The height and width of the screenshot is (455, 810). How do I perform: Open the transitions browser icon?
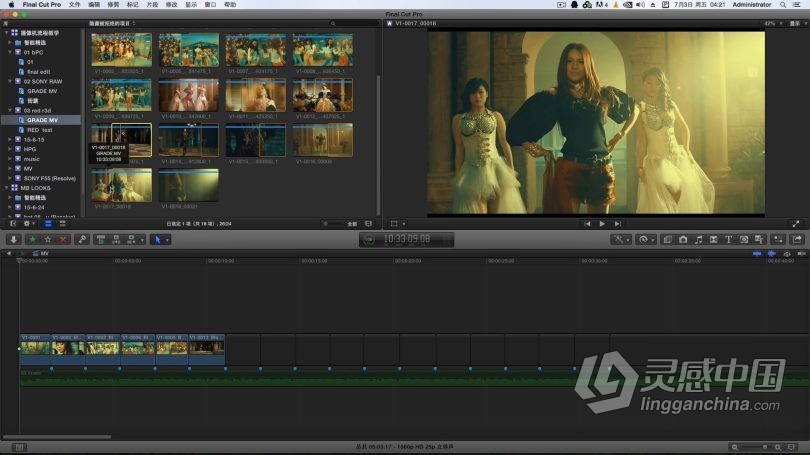[713, 240]
